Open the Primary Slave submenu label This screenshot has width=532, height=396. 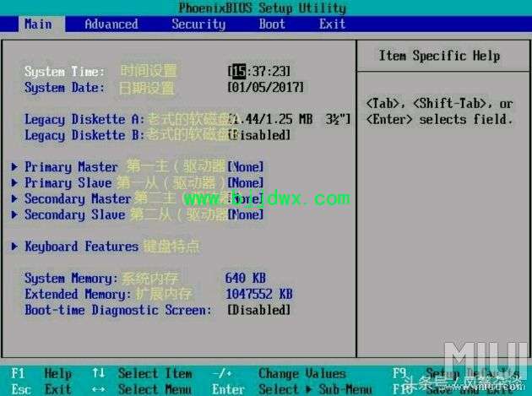[x=68, y=183]
